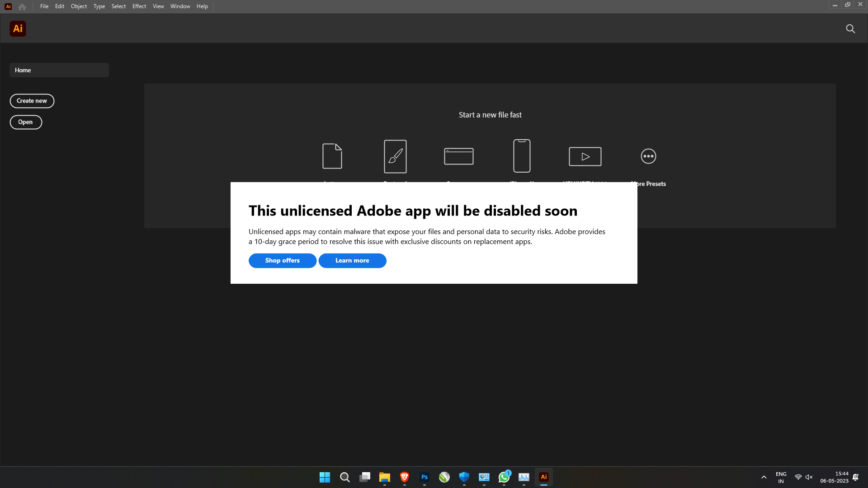868x488 pixels.
Task: Open the search magnifier in Illustrator
Action: [850, 29]
